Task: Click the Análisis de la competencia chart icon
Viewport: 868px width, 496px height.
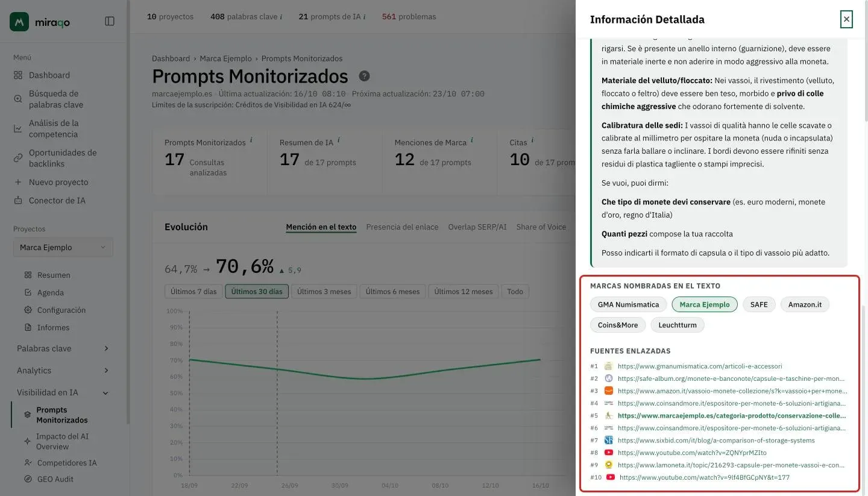Action: pyautogui.click(x=18, y=128)
